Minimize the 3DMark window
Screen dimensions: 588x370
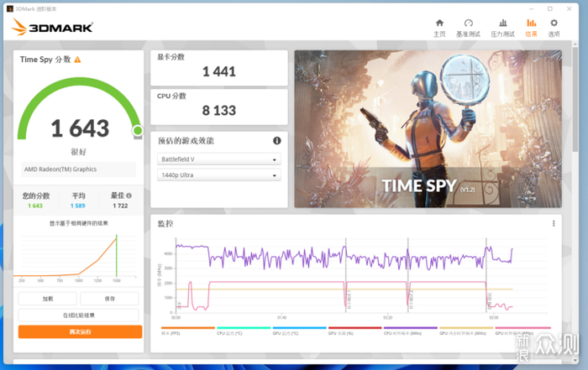tap(532, 8)
